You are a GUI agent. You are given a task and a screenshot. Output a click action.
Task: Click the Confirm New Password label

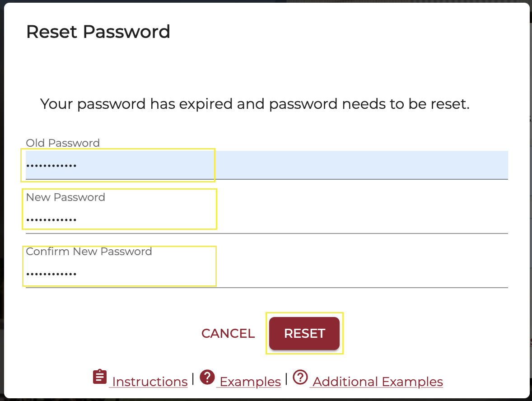[89, 252]
